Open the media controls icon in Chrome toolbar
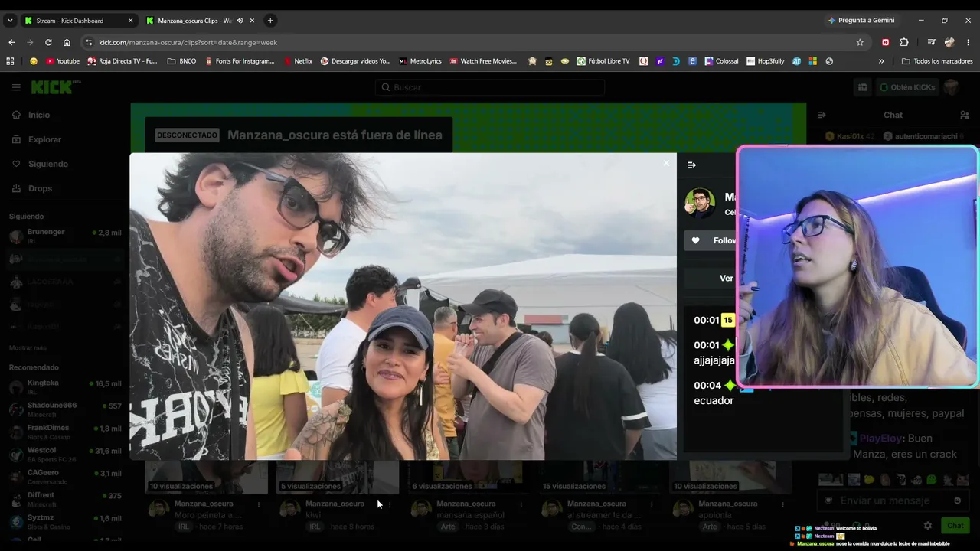This screenshot has height=551, width=980. click(x=931, y=42)
